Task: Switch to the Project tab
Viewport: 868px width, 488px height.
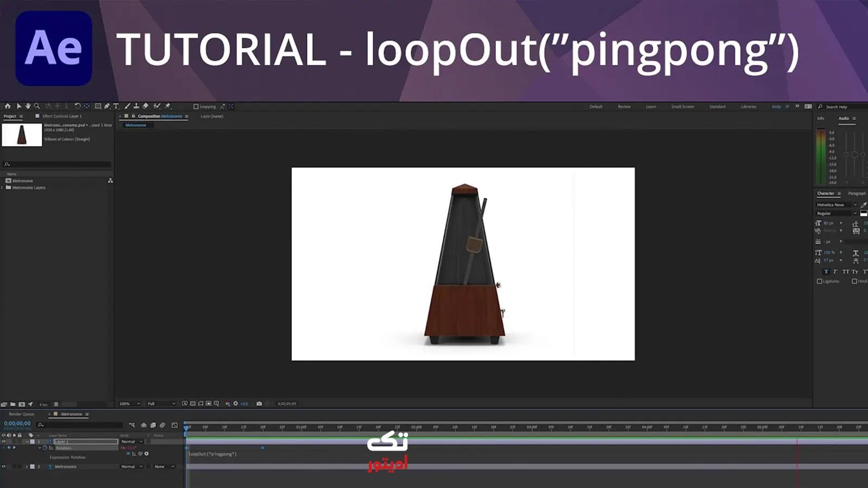Action: 10,116
